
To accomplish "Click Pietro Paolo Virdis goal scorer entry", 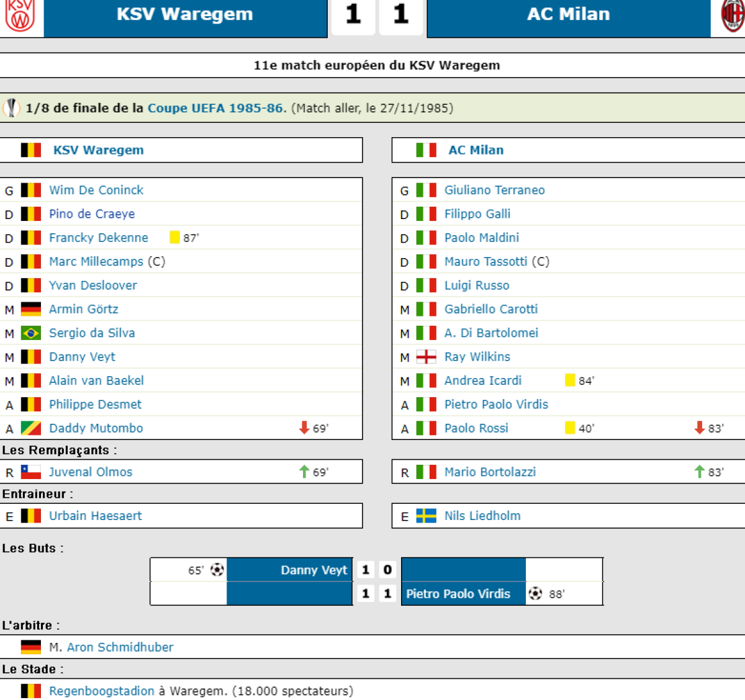I will point(458,594).
